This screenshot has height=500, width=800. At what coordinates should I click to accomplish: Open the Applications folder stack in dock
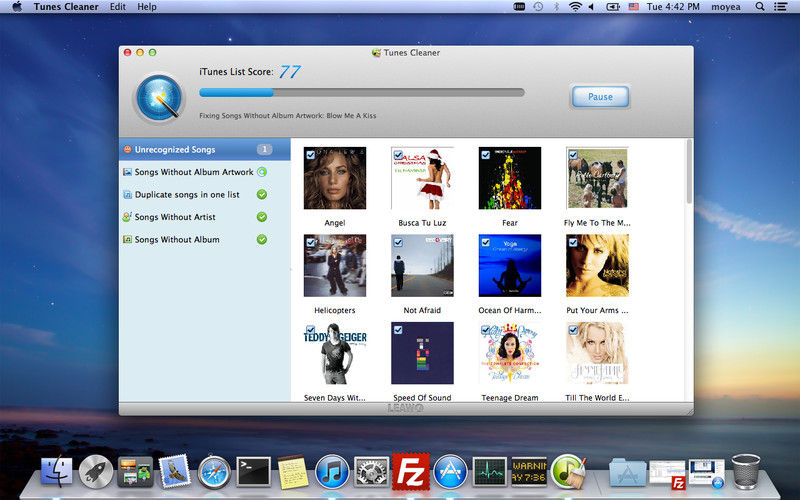pos(628,472)
